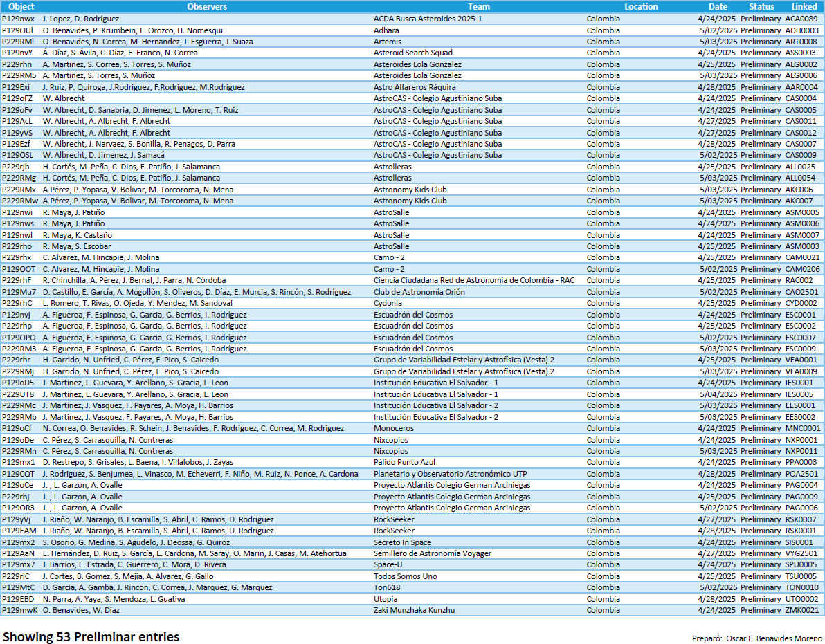This screenshot has height=644, width=825.
Task: Click the team 'Astro Alfareros Ráquira'
Action: coord(415,87)
